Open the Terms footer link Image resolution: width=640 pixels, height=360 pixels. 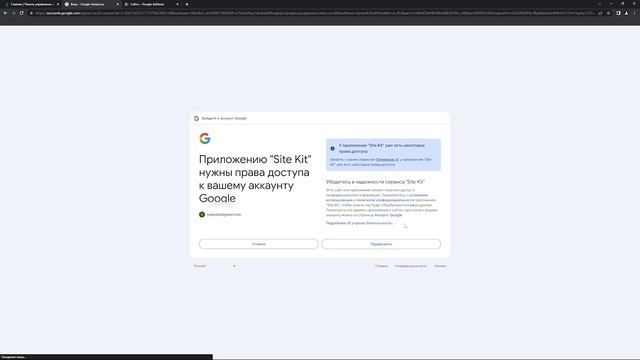[x=440, y=266]
